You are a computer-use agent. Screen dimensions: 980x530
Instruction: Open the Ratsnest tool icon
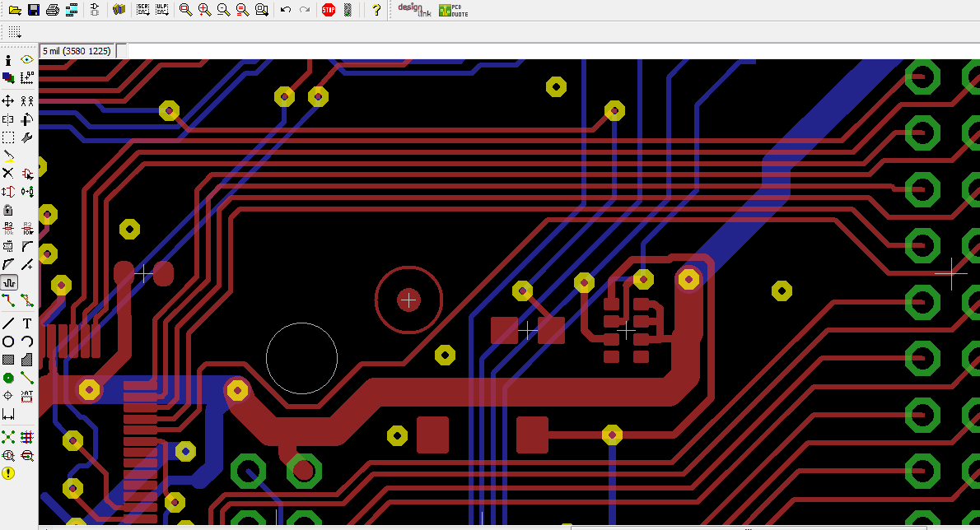(8, 436)
